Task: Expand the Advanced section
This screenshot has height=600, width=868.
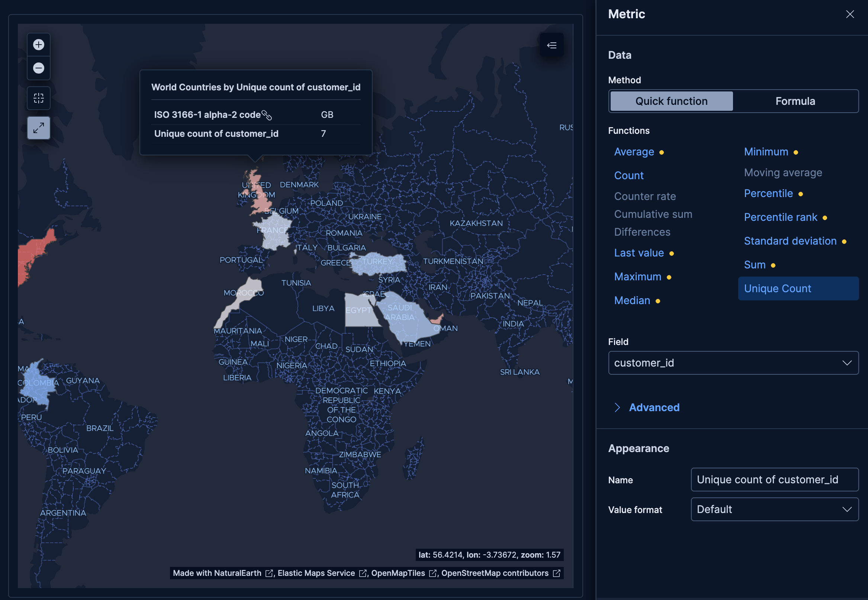Action: tap(655, 407)
